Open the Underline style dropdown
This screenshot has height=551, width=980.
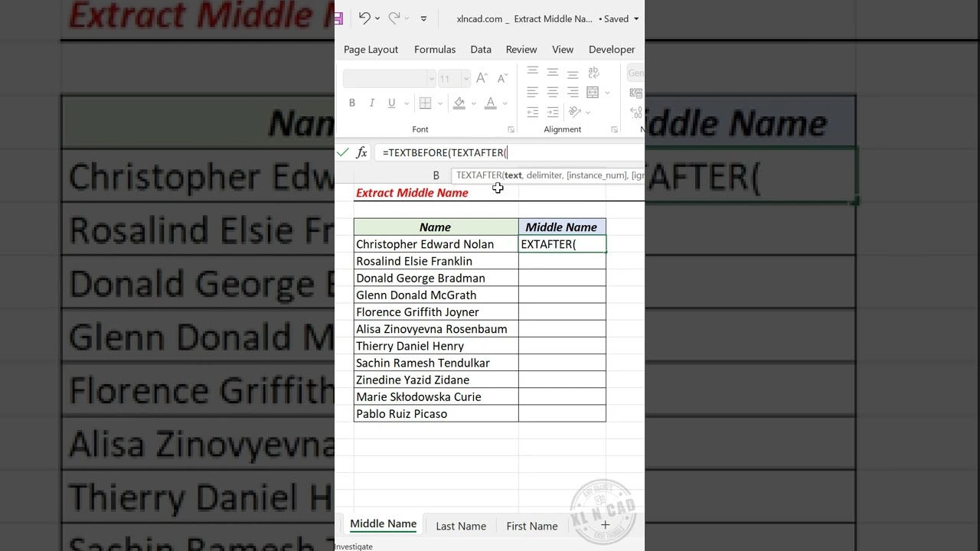[406, 103]
